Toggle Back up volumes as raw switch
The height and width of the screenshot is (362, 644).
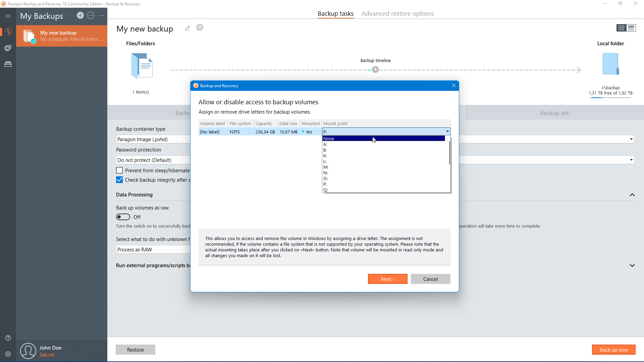[x=123, y=217]
